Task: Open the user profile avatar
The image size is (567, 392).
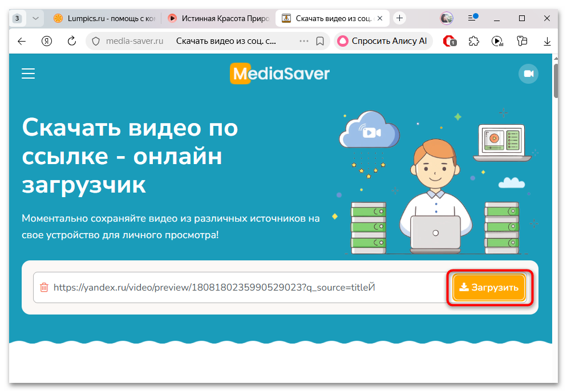Action: (447, 18)
